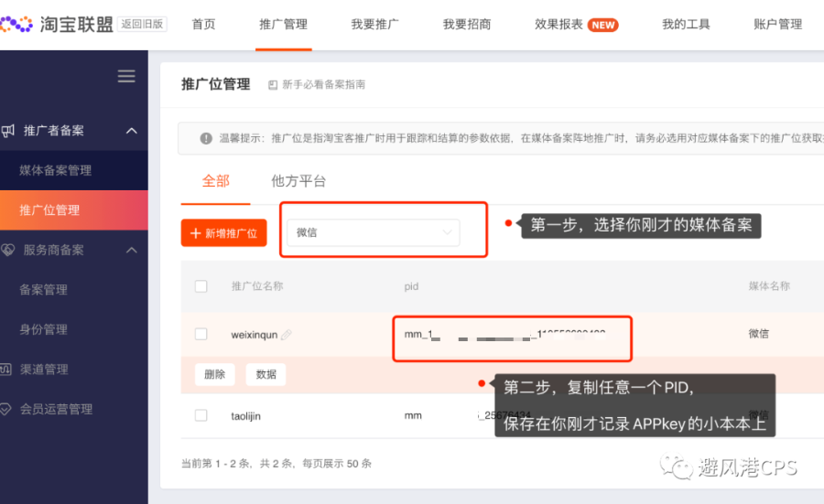Image resolution: width=824 pixels, height=504 pixels.
Task: Click the chart icon beside 渠道管理
Action: click(x=5, y=369)
